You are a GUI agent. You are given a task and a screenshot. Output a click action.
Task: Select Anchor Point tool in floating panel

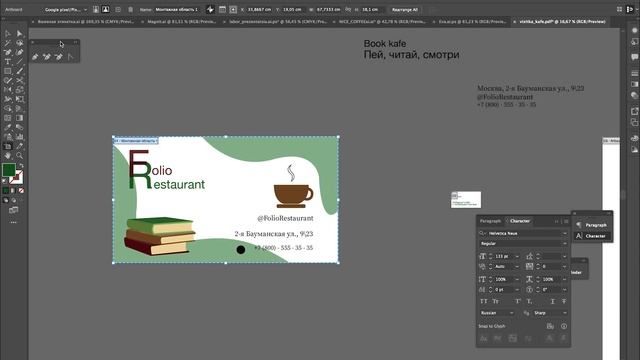tap(70, 57)
